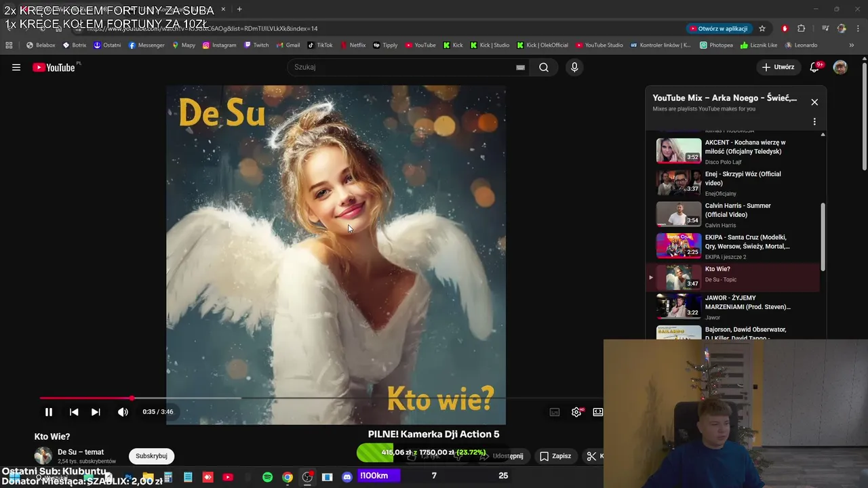Open Chrome media controls icon
The width and height of the screenshot is (868, 488).
pos(825,28)
